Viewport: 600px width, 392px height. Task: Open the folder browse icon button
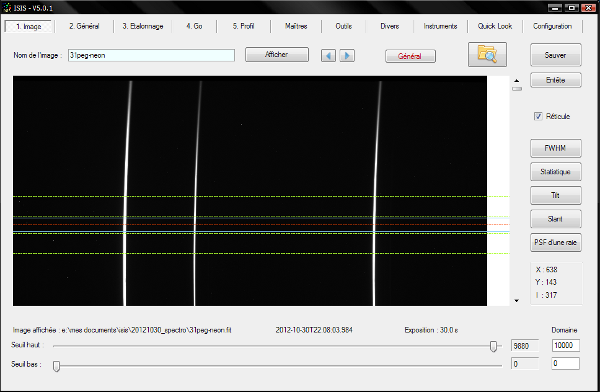[x=487, y=55]
